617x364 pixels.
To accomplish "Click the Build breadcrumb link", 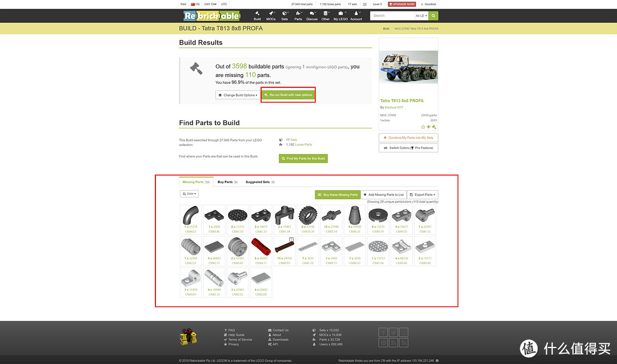I will point(386,29).
